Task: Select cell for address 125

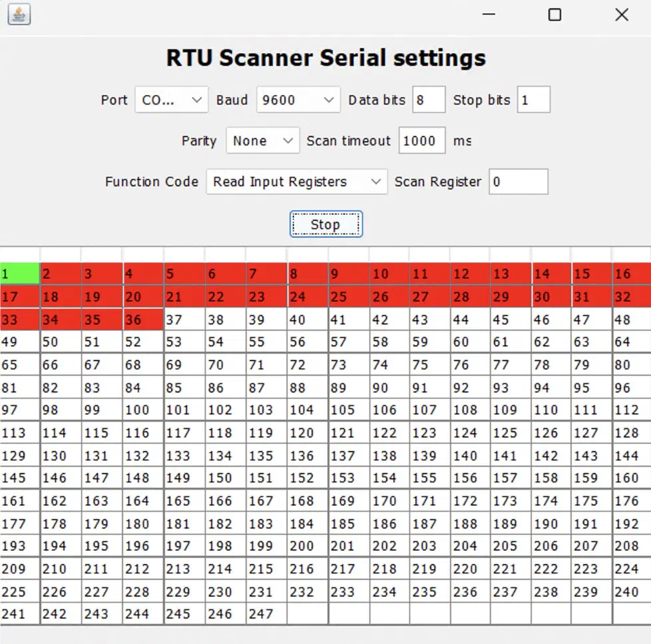Action: click(511, 433)
